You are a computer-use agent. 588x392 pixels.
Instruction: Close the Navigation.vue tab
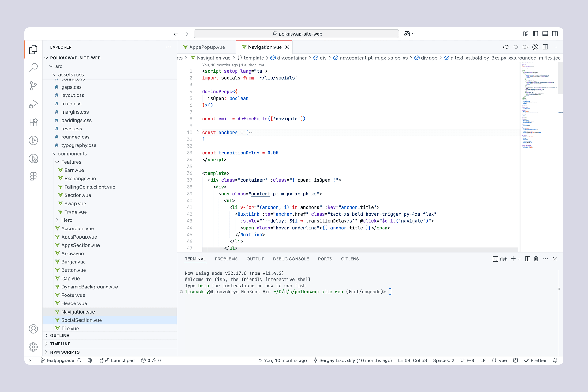click(287, 47)
